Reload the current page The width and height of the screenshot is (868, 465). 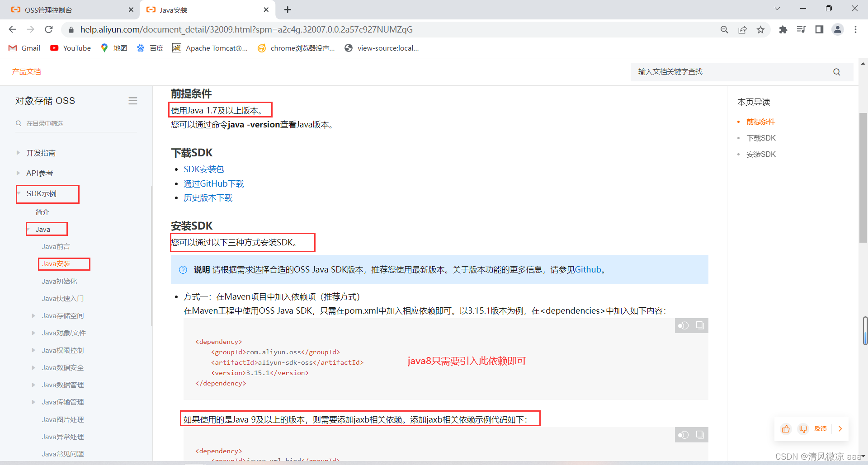pos(49,29)
